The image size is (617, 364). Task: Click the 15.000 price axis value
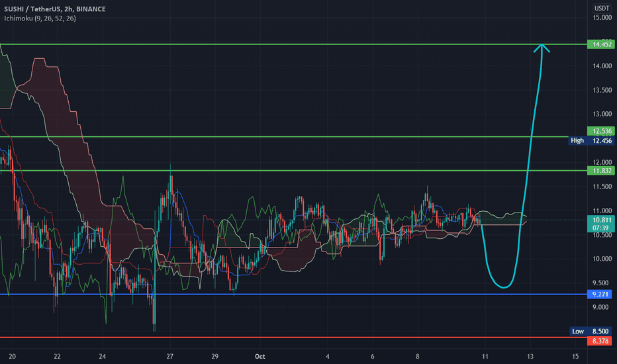(602, 17)
